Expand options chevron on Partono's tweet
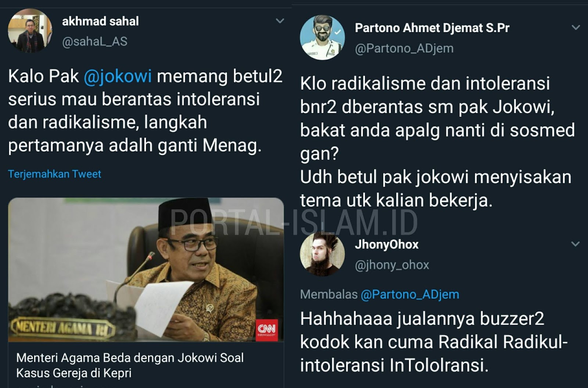This screenshot has height=388, width=588. 576,28
